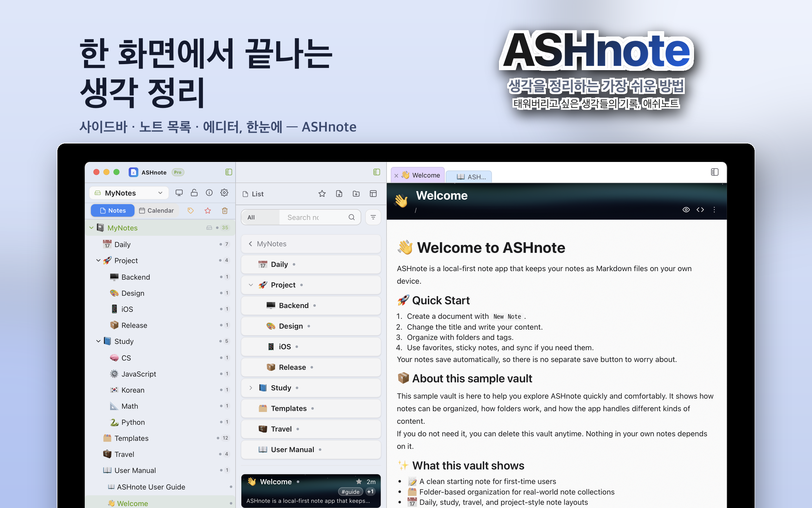812x508 pixels.
Task: Toggle star on the Welcome note card
Action: pos(359,481)
